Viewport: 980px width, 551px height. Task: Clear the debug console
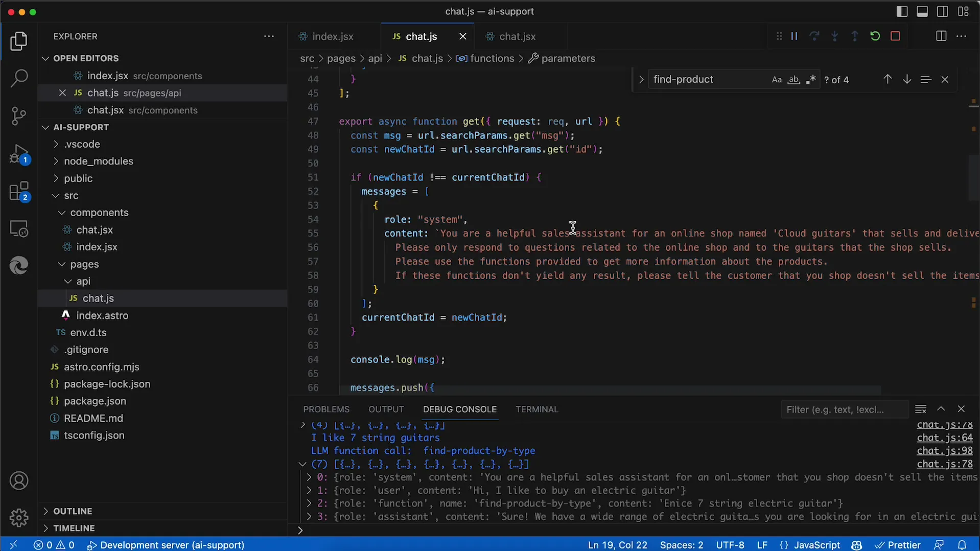(x=921, y=409)
